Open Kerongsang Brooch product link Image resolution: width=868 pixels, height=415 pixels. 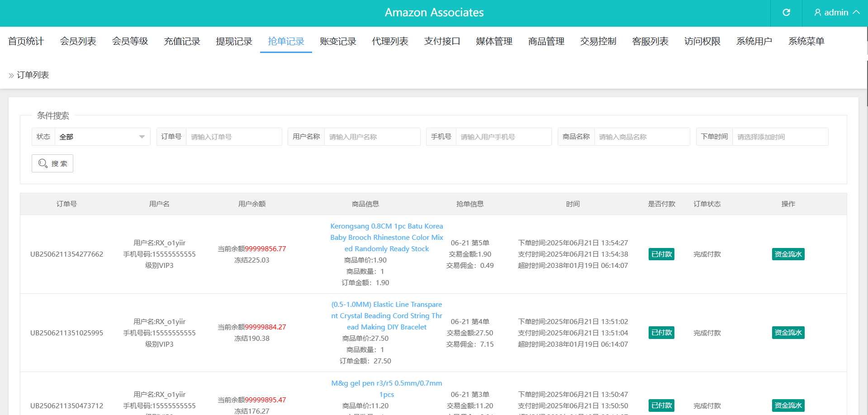click(387, 238)
